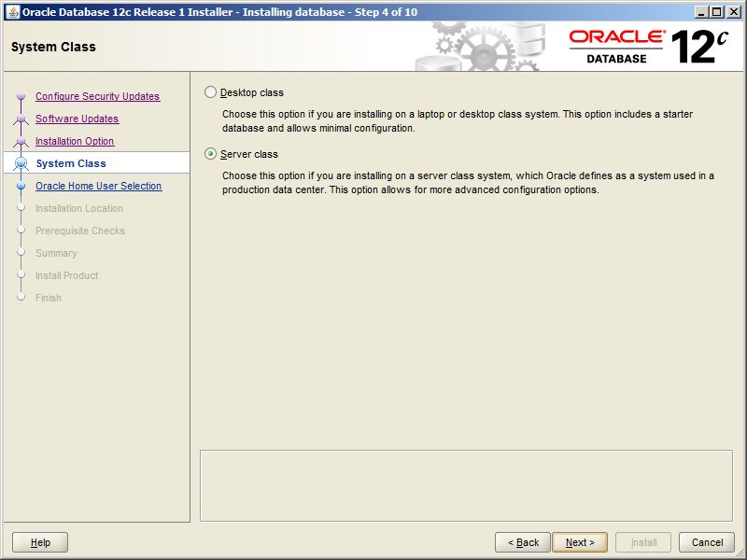
Task: Click the greyed-out Summary step
Action: click(56, 253)
